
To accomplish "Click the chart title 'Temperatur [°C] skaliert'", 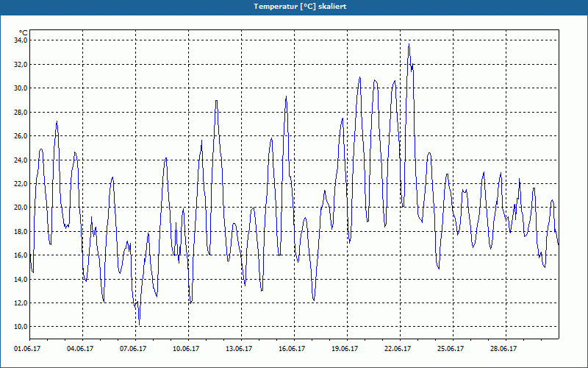I will (300, 7).
